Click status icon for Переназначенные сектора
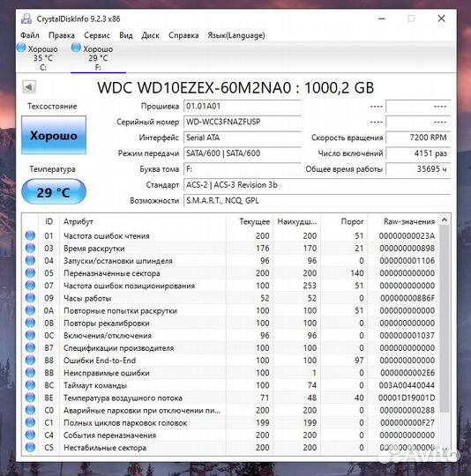Viewport: 471px width, 476px height. click(30, 273)
